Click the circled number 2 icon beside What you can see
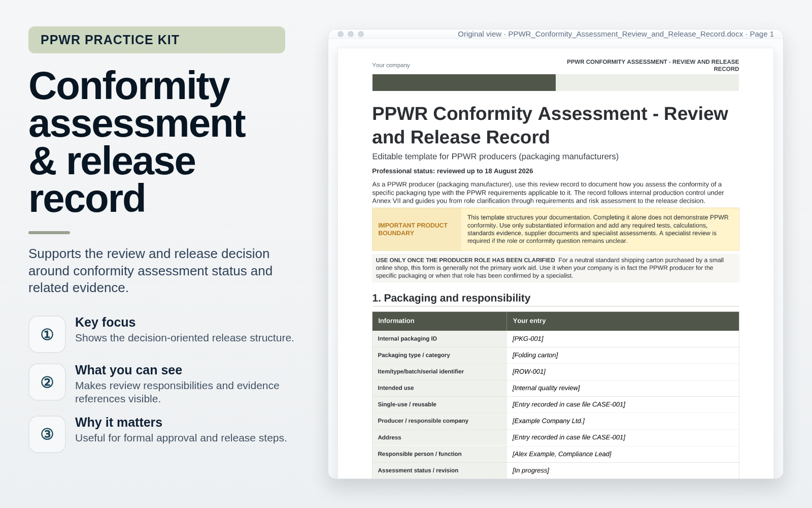 tap(47, 382)
